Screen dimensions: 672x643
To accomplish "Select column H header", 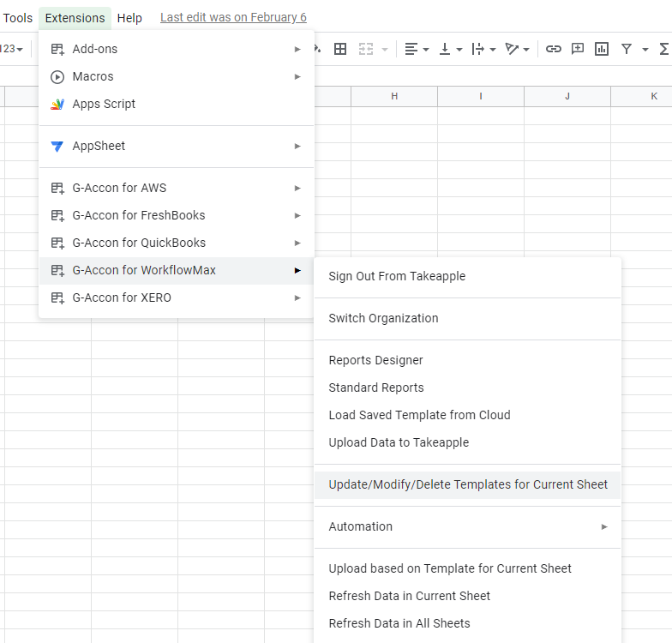I will pyautogui.click(x=394, y=96).
